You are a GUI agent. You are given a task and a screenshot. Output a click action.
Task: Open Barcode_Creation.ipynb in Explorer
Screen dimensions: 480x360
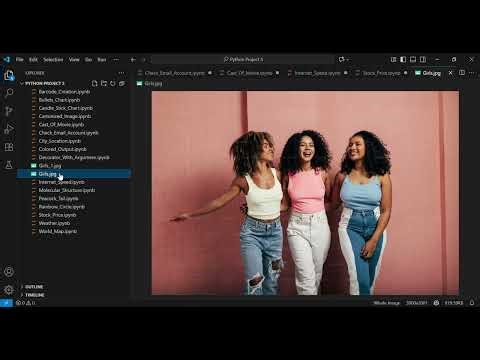click(x=64, y=91)
